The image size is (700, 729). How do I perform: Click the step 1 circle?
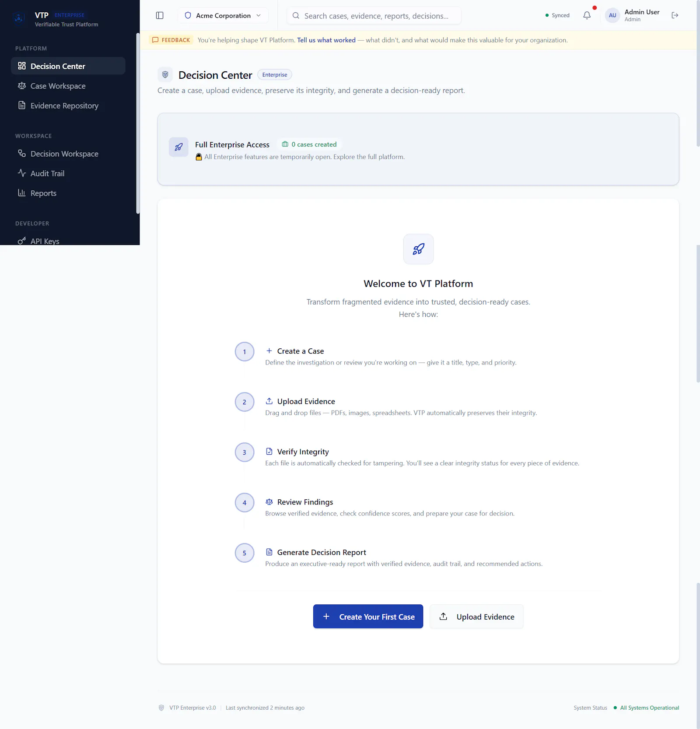245,352
